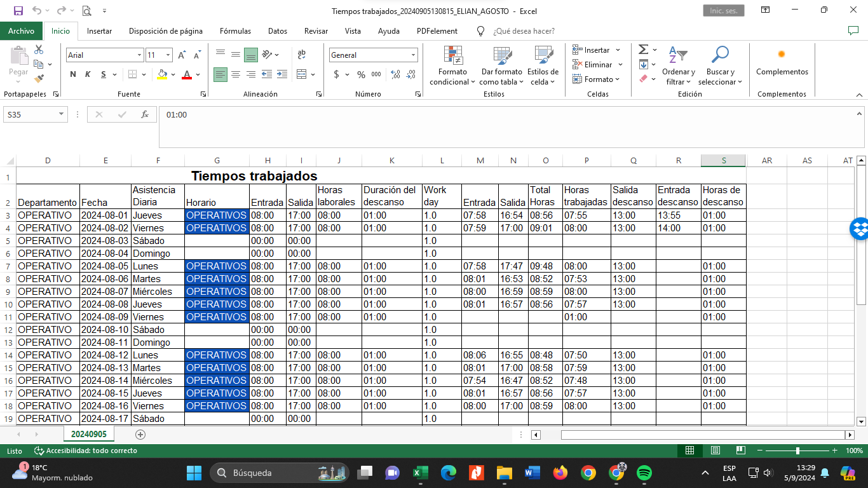Toggle bold with the N button

click(73, 74)
